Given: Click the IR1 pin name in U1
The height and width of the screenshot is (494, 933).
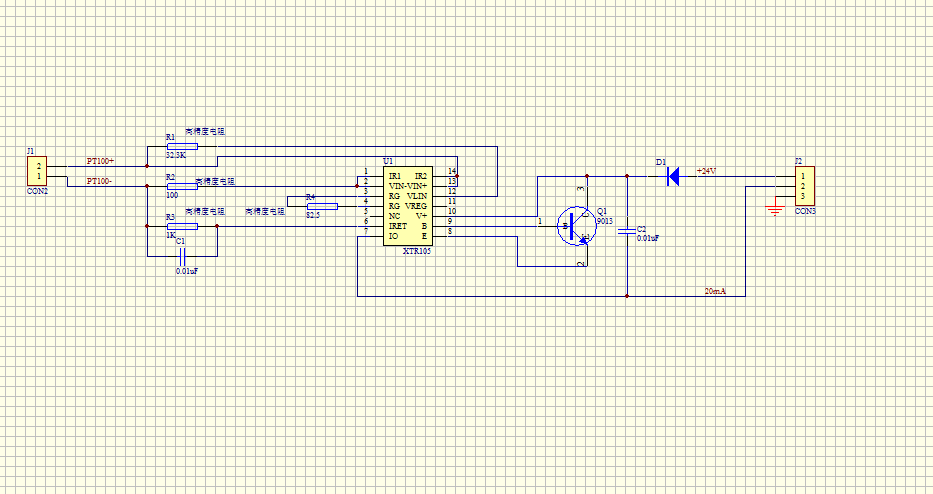Looking at the screenshot, I should [x=395, y=176].
